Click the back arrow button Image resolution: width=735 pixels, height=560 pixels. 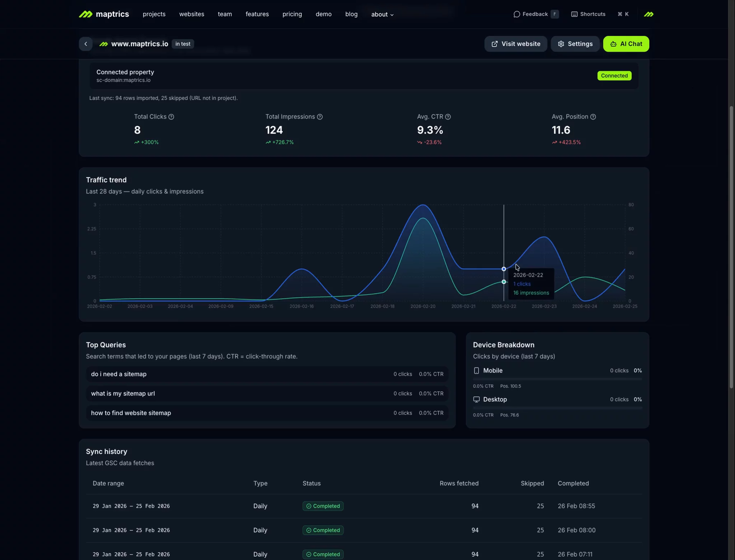coord(85,44)
